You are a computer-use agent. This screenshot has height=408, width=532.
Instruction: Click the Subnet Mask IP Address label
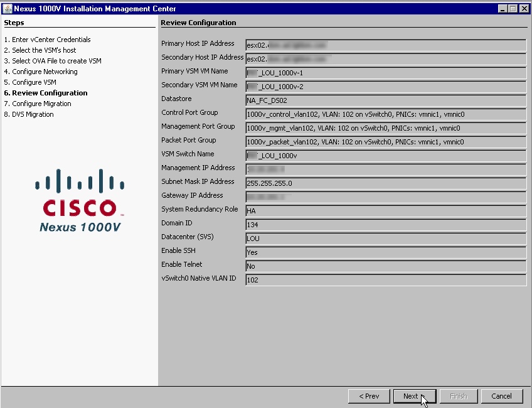click(198, 181)
